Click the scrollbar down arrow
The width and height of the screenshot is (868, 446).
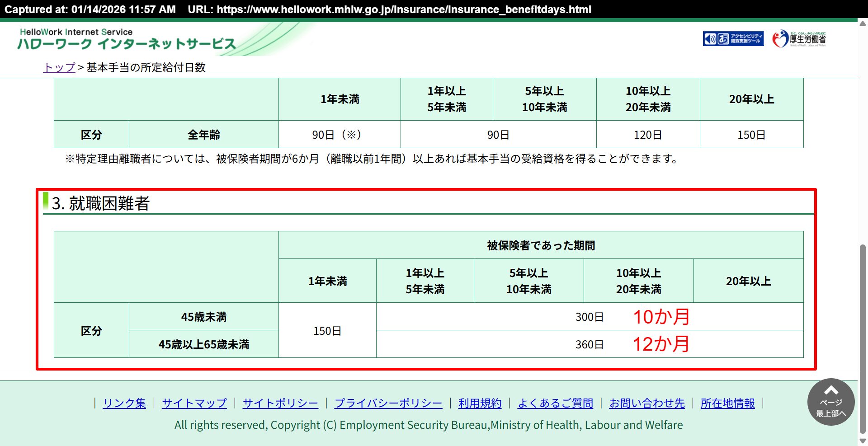(x=863, y=441)
